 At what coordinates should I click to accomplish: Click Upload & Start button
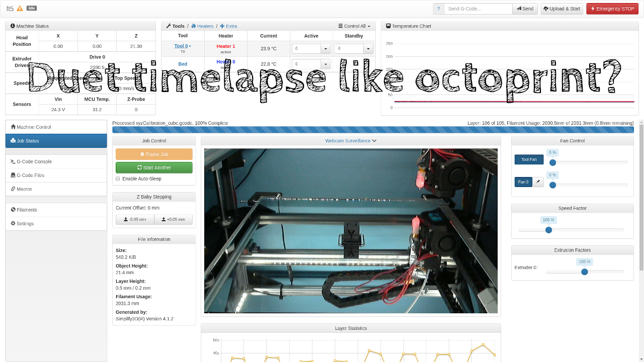tap(562, 9)
